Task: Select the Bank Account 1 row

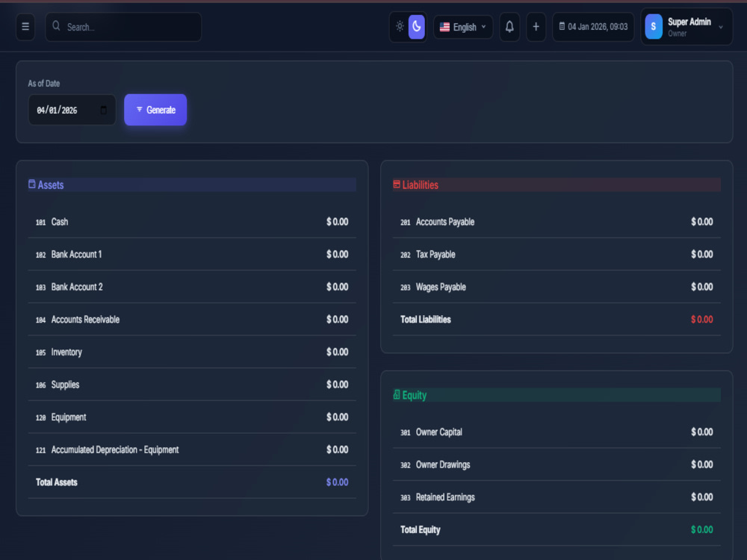Action: pos(192,255)
